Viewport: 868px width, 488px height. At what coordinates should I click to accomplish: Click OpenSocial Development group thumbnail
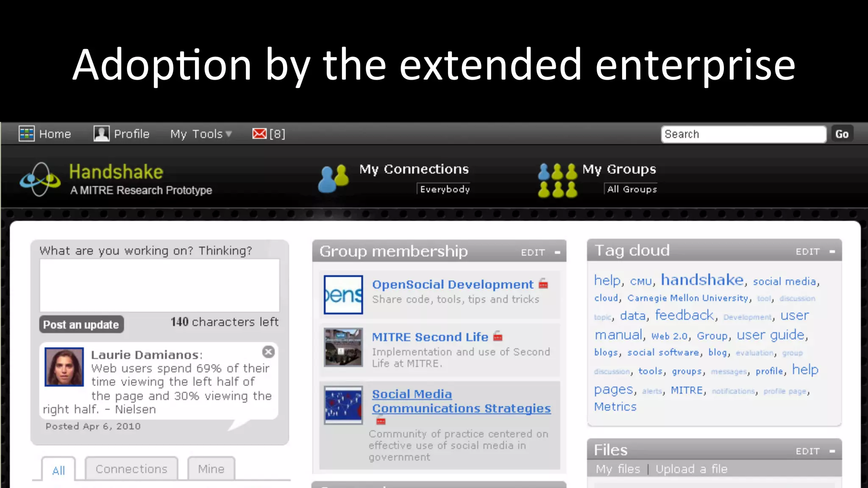coord(343,294)
